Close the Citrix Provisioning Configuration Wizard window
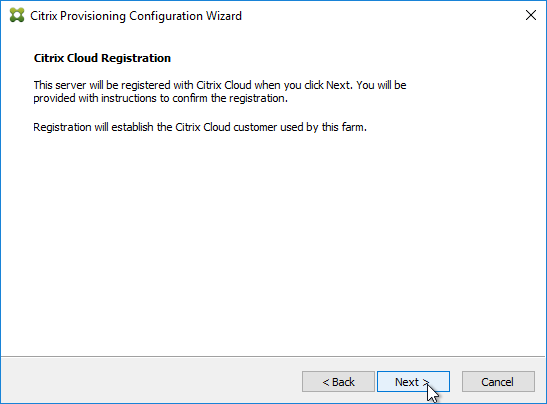Image resolution: width=547 pixels, height=404 pixels. coord(531,15)
